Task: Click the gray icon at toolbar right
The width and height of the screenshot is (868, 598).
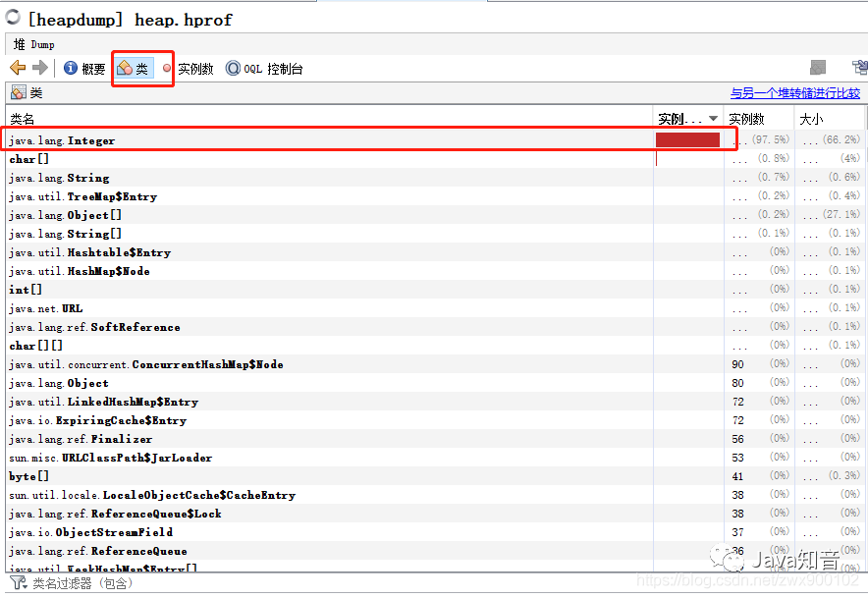Action: 818,68
